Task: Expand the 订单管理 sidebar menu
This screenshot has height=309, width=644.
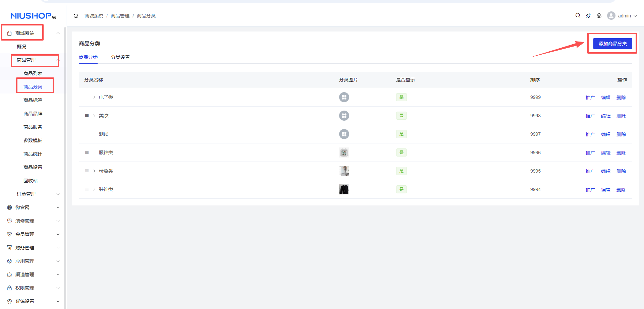Action: 58,194
